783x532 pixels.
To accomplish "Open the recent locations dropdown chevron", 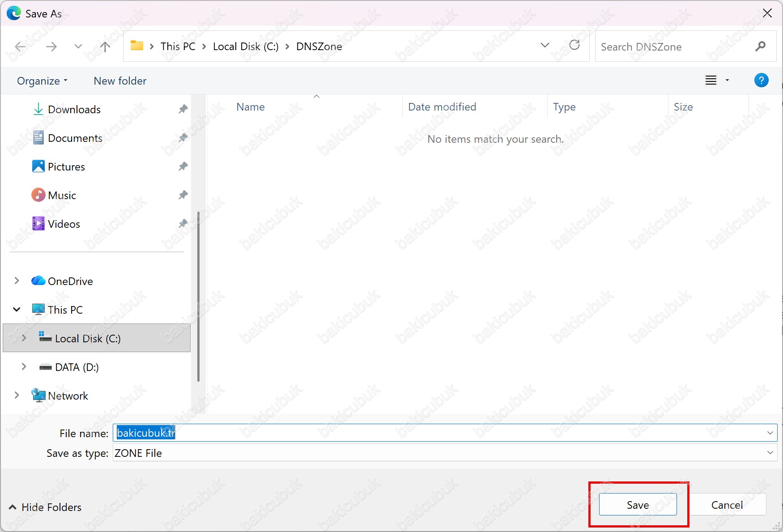I will (78, 47).
